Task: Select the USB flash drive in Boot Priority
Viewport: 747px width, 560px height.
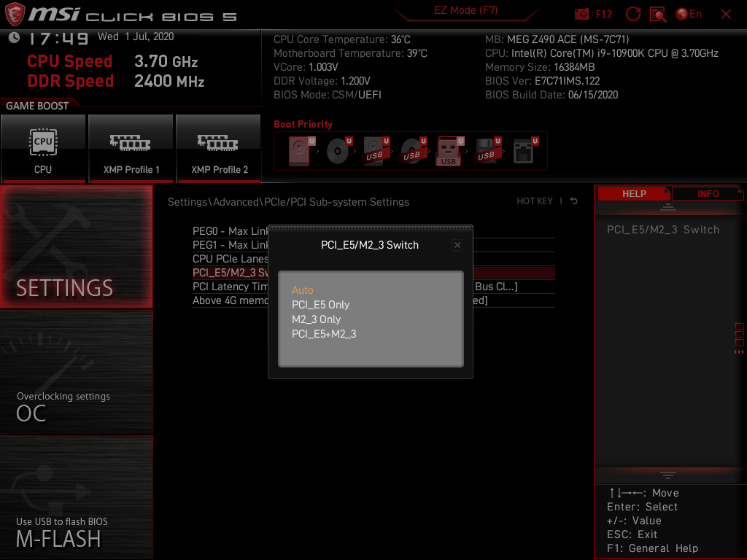Action: (x=450, y=149)
